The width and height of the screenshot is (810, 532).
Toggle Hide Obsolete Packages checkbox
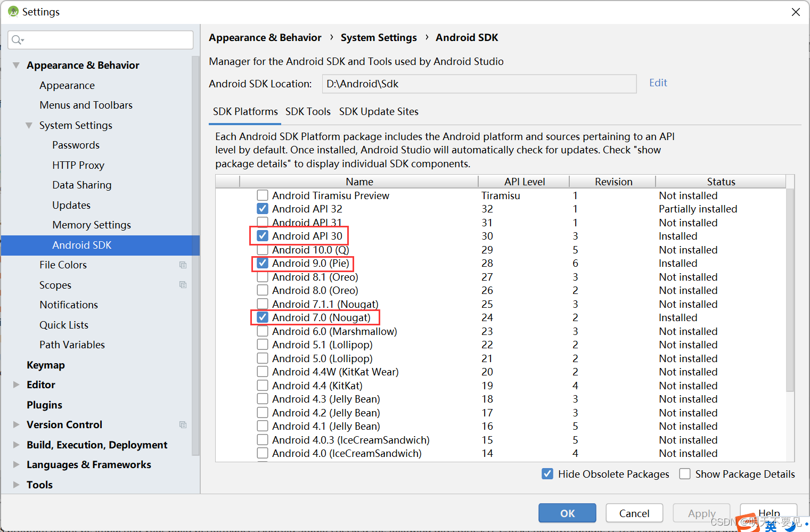pos(547,474)
